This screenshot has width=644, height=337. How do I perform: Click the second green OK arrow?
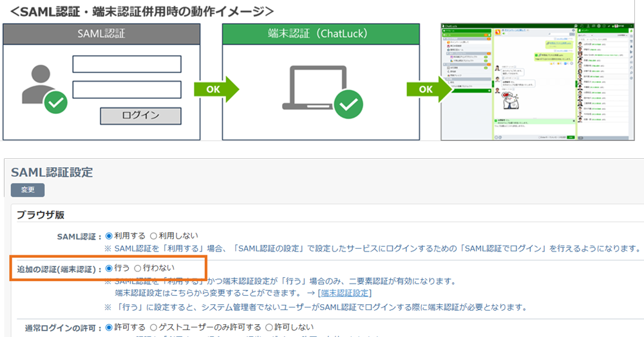(x=429, y=89)
